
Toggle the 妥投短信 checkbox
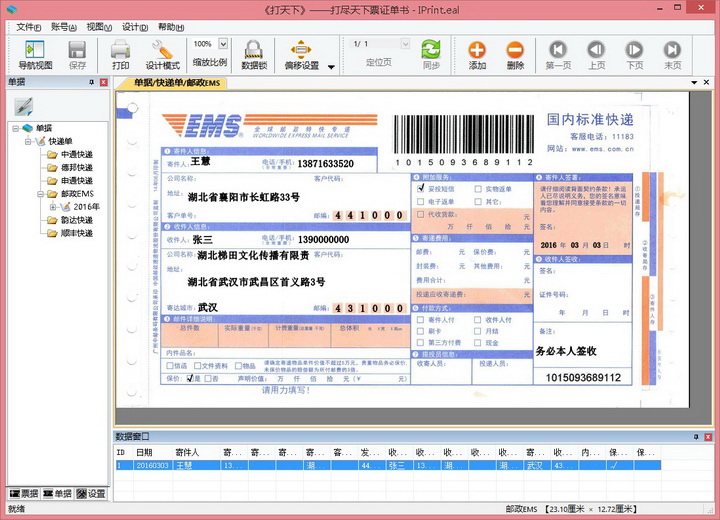coord(421,188)
